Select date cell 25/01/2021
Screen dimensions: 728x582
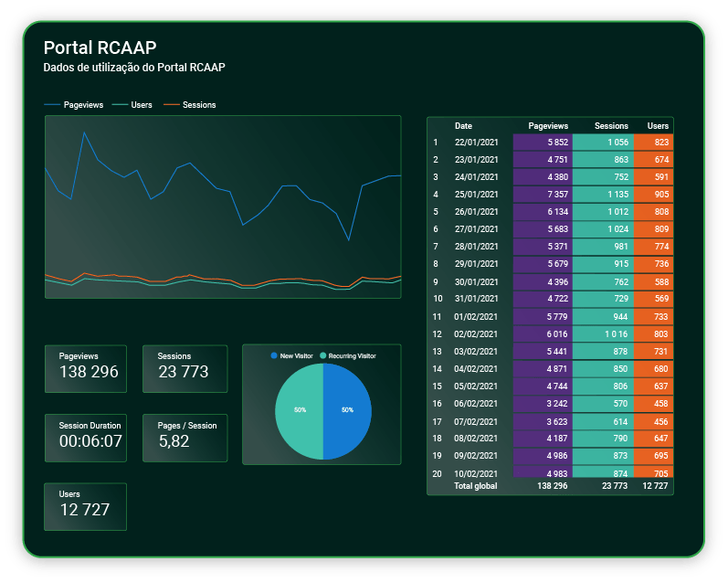(477, 195)
